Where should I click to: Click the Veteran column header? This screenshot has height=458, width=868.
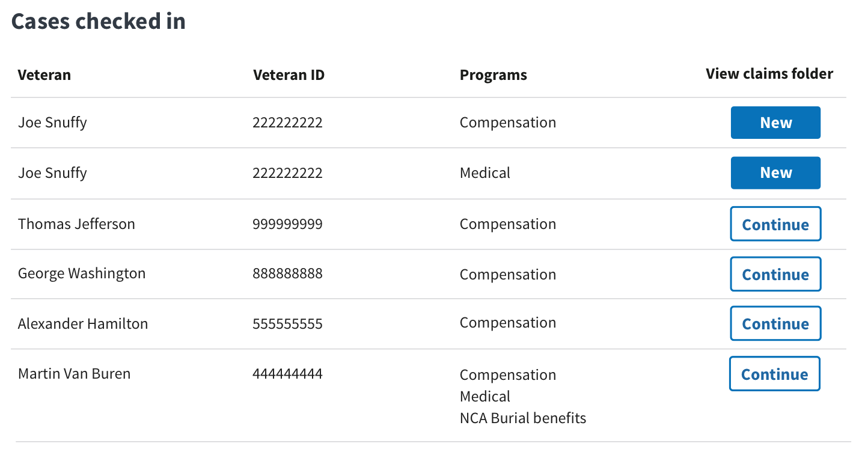tap(44, 75)
